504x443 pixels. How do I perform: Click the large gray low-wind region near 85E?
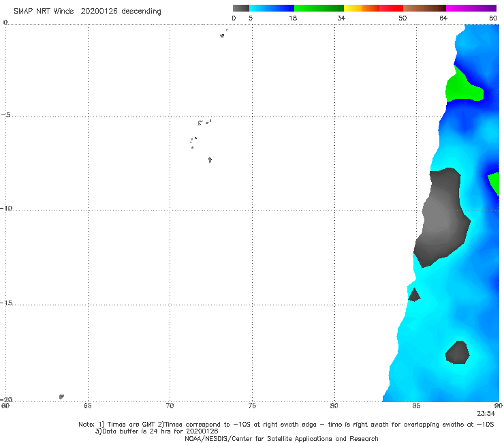442,219
